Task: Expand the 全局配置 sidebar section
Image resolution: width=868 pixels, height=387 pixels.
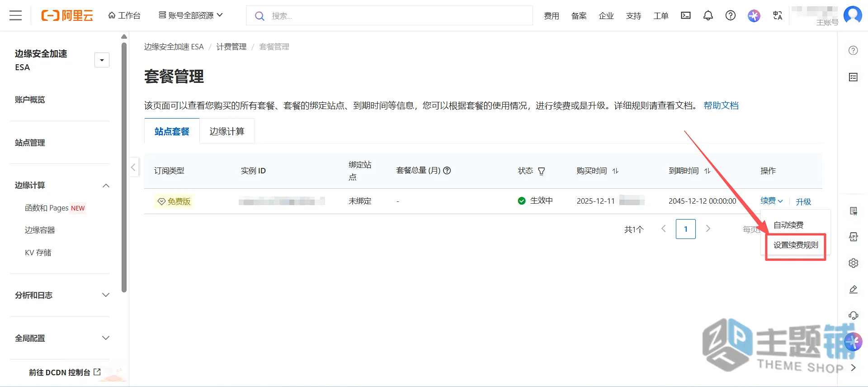Action: click(106, 338)
